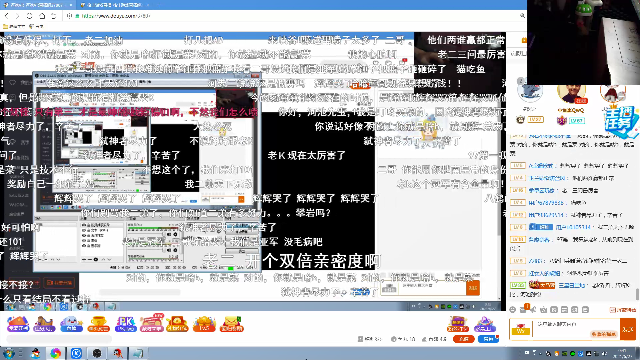
Task: Send the chat message with the orange send button
Action: 628,329
